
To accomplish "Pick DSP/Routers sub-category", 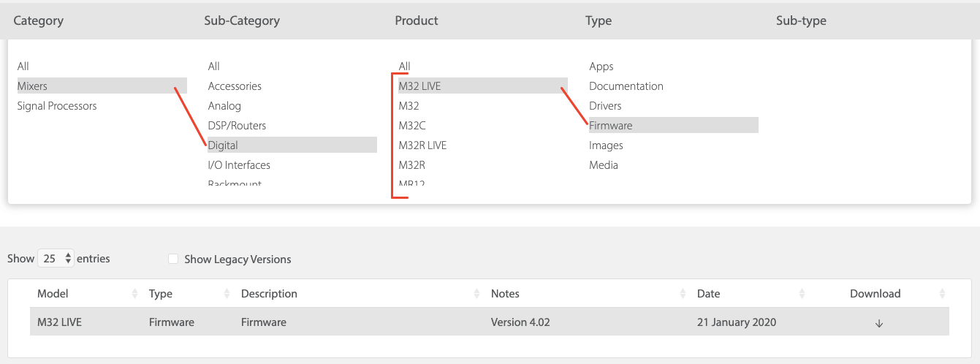I will tap(237, 126).
